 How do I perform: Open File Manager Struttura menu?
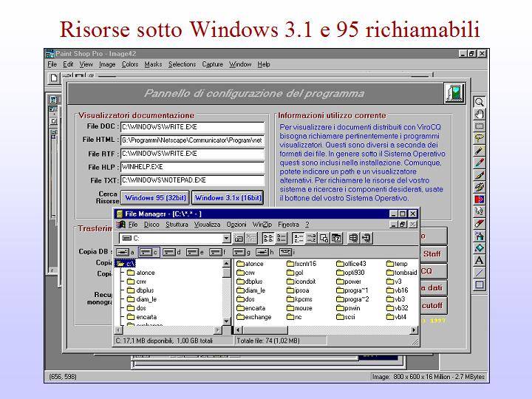(x=177, y=225)
